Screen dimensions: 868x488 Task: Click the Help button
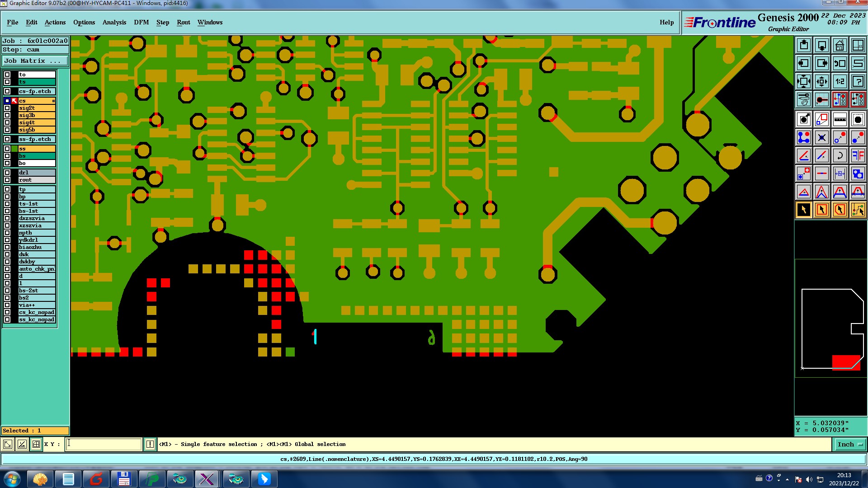666,22
